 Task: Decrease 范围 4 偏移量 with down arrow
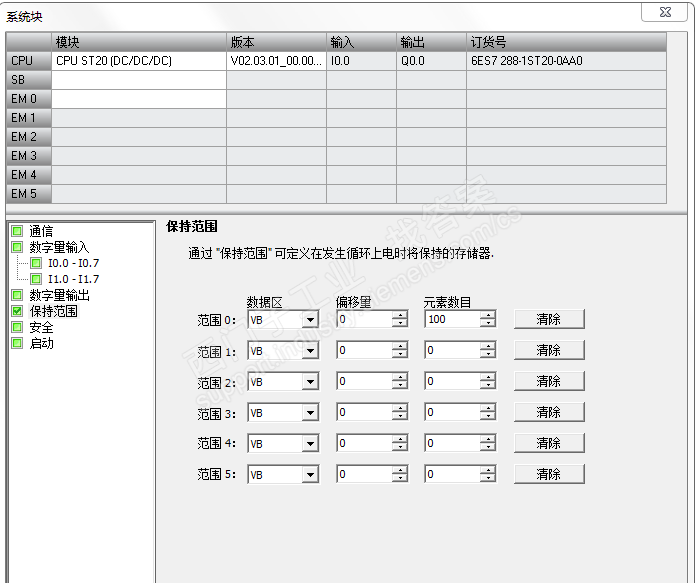point(400,447)
